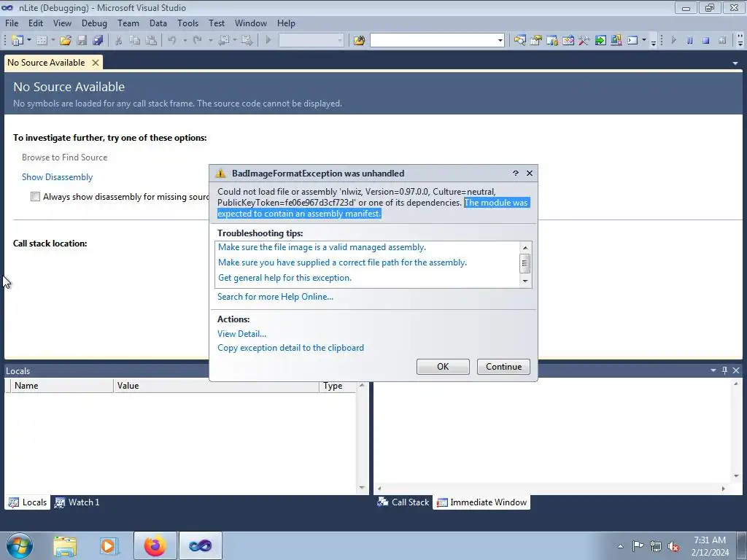Open Firefox from the taskbar
Viewport: 747px width, 560px height.
point(155,545)
